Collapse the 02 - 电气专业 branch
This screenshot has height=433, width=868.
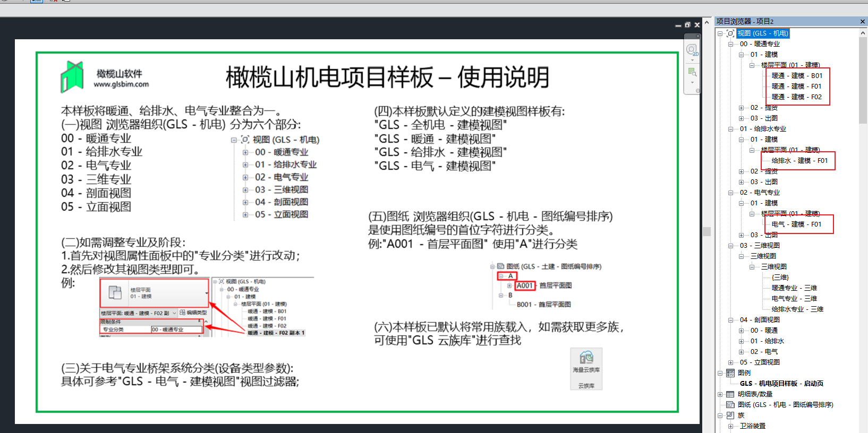click(x=731, y=193)
